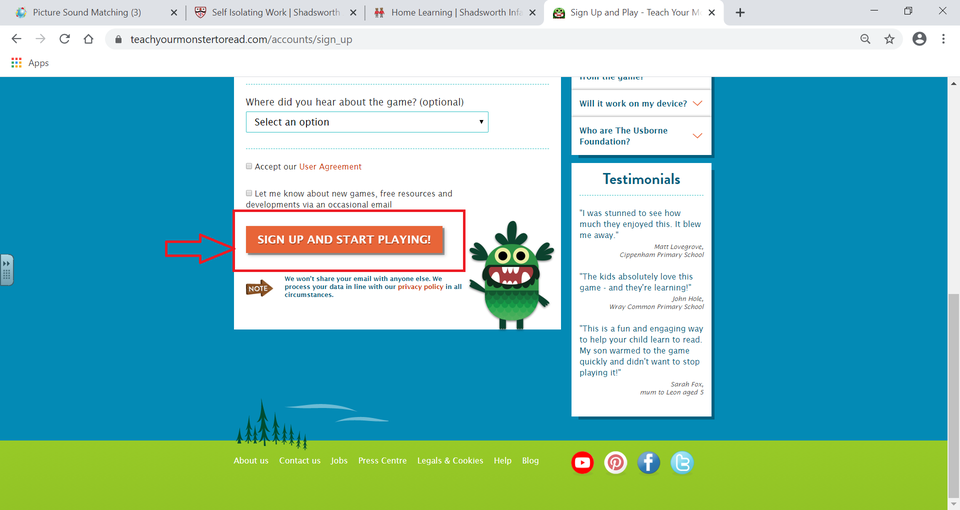
Task: Open Press Centre footer link
Action: pos(382,460)
